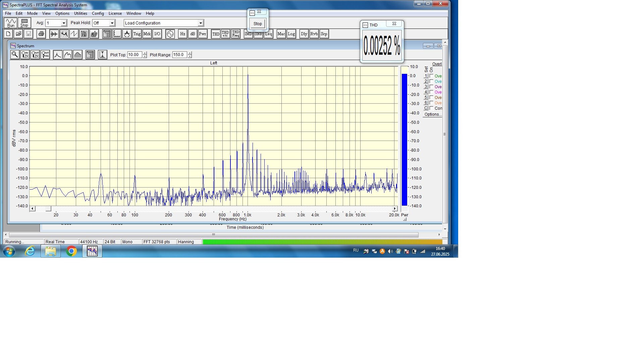This screenshot has width=644, height=362.
Task: Click the Print icon in main toolbar
Action: 41,34
